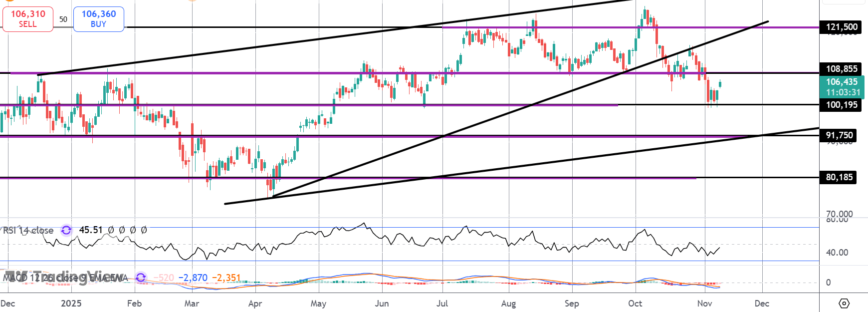The image size is (868, 312).
Task: Click the MACD signal value −2,351 in orange
Action: [226, 278]
